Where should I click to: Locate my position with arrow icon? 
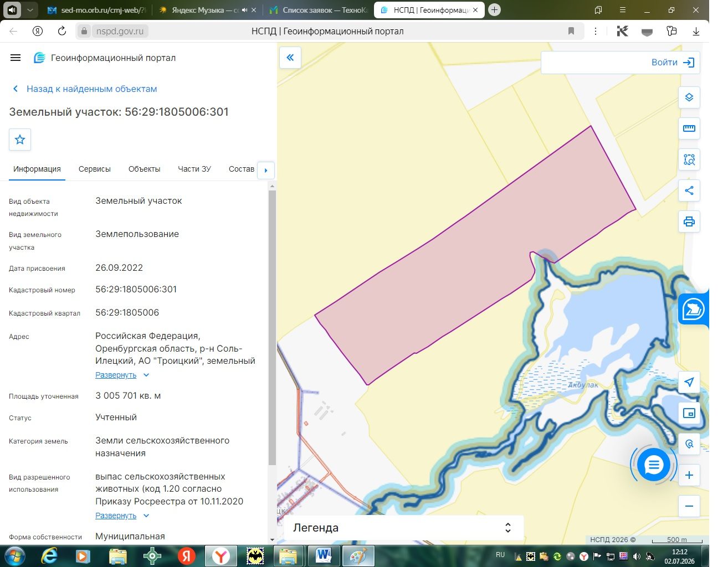click(689, 382)
